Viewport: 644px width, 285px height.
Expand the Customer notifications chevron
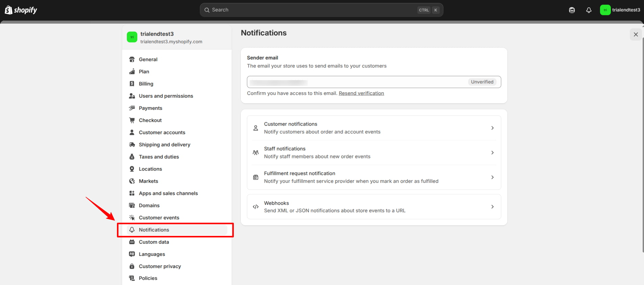(x=492, y=128)
